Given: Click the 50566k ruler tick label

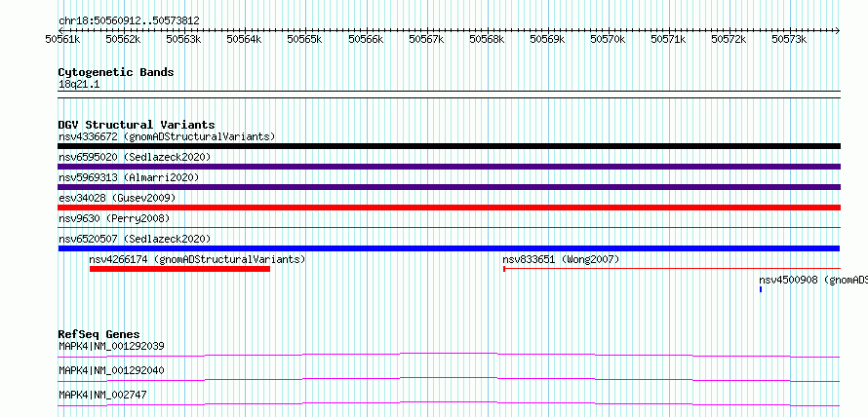Looking at the screenshot, I should [366, 39].
